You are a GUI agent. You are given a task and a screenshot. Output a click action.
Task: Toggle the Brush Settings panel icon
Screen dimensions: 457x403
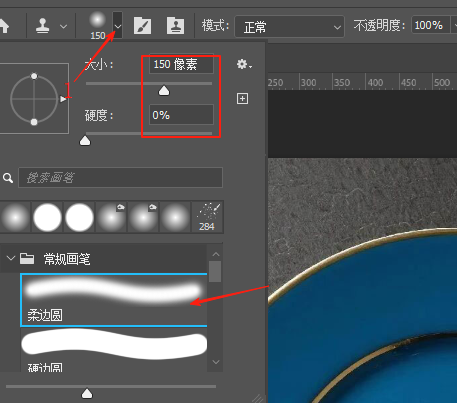(142, 26)
